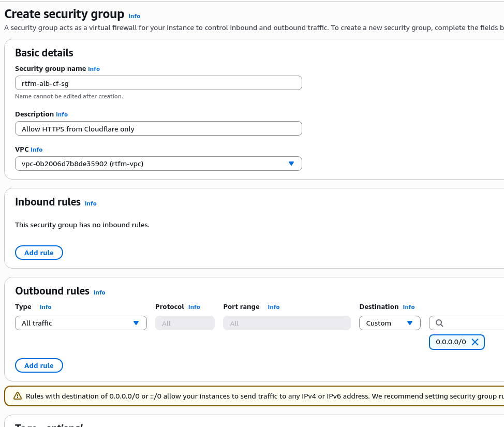Open the VPC Info link
The width and height of the screenshot is (504, 427).
(36, 150)
